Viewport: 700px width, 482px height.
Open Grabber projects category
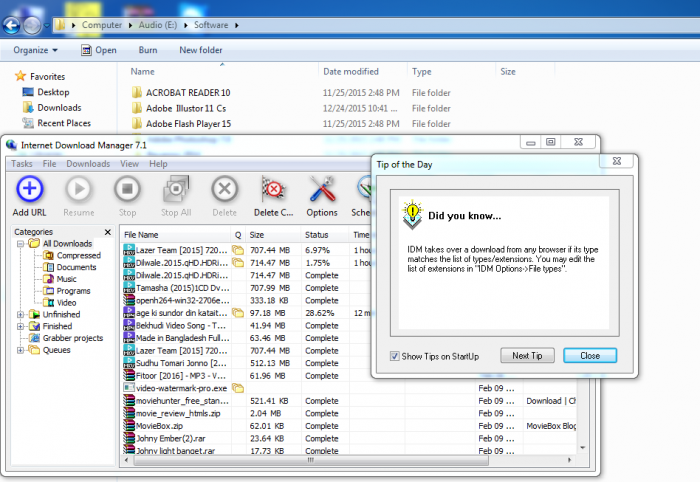[x=73, y=338]
